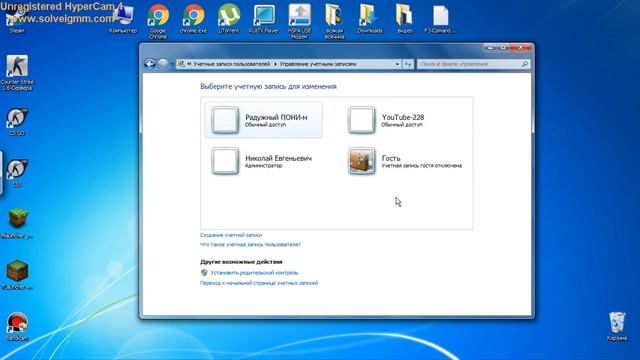Open the F3-Comand text file icon
The height and width of the screenshot is (360, 640).
(x=440, y=19)
